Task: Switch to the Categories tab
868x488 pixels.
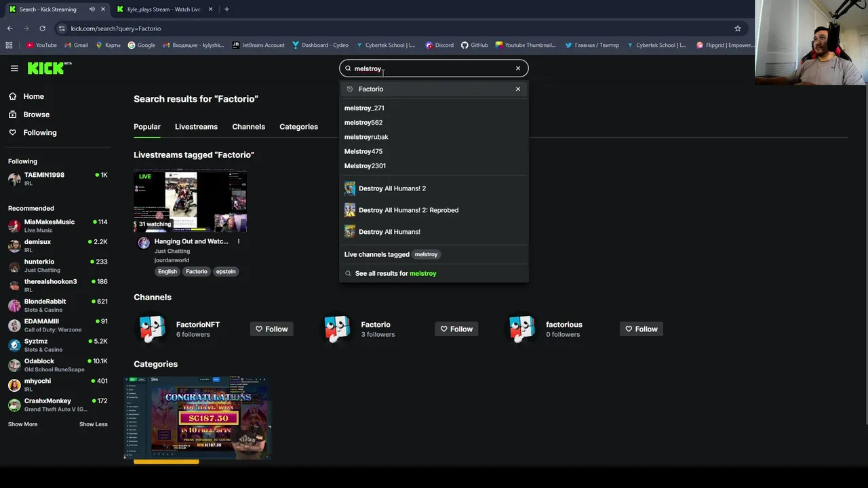Action: point(298,127)
